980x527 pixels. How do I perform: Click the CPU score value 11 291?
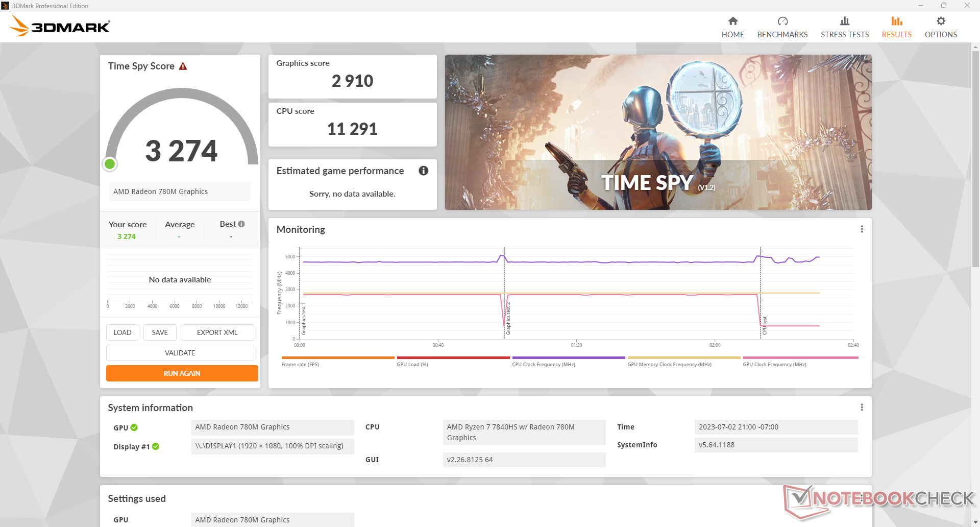point(352,129)
